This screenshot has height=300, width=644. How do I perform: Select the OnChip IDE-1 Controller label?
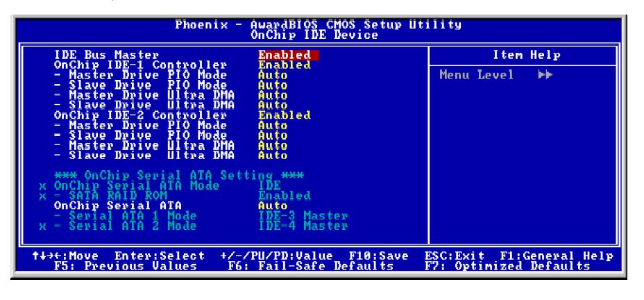(x=140, y=65)
